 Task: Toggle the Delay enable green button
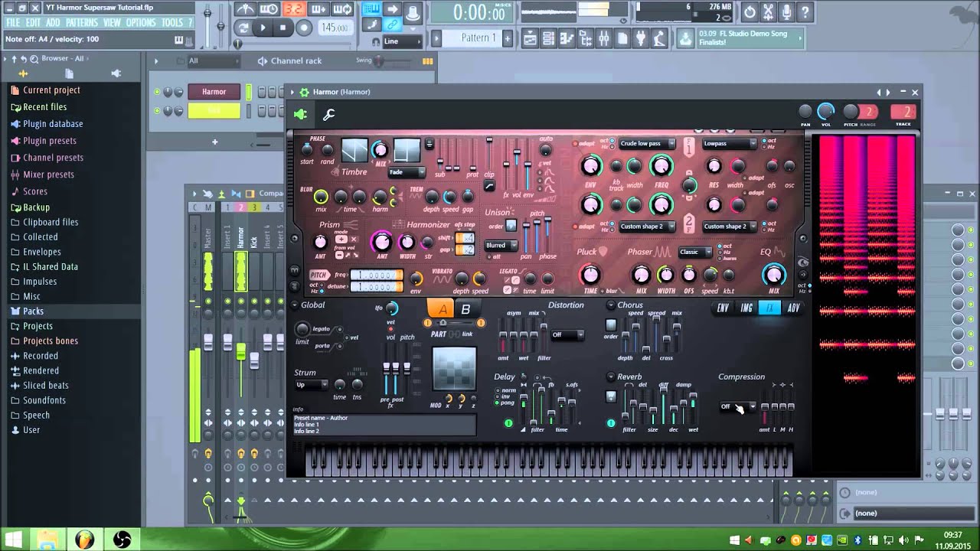pyautogui.click(x=508, y=423)
